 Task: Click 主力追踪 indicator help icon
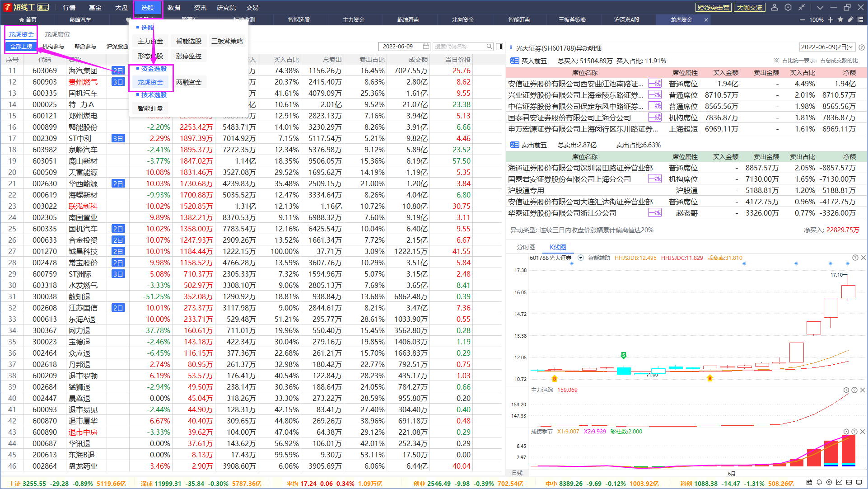pyautogui.click(x=854, y=390)
